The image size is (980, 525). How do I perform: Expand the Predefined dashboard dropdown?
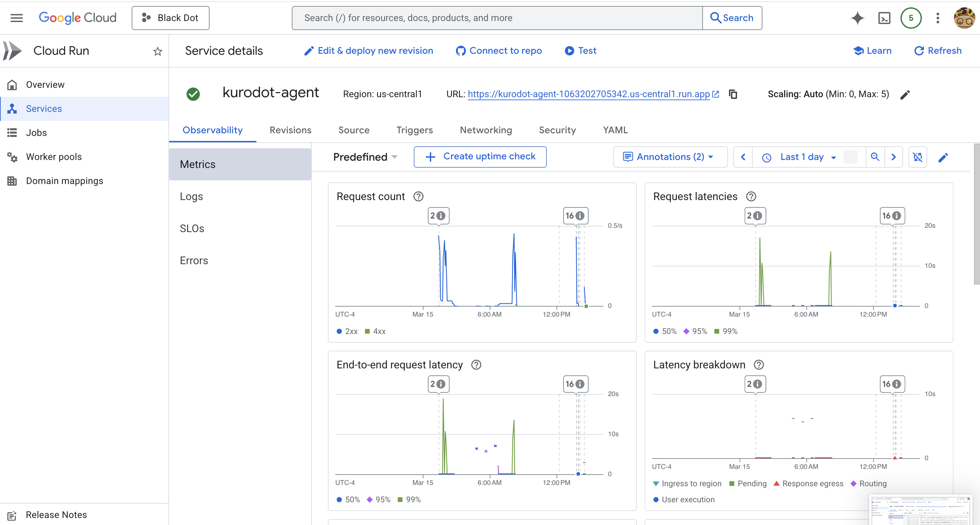365,157
